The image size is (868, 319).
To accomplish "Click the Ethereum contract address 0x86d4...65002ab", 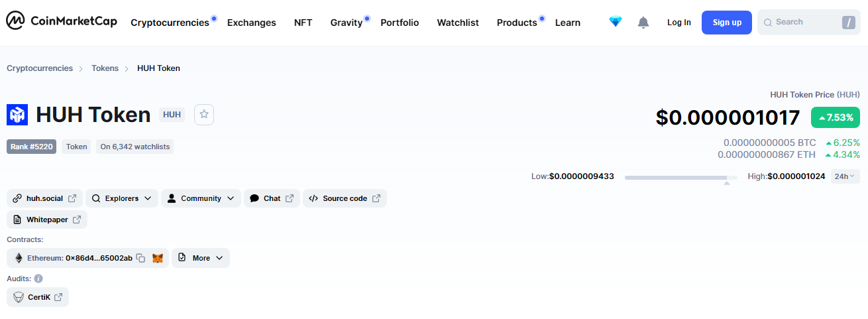I will pyautogui.click(x=99, y=258).
